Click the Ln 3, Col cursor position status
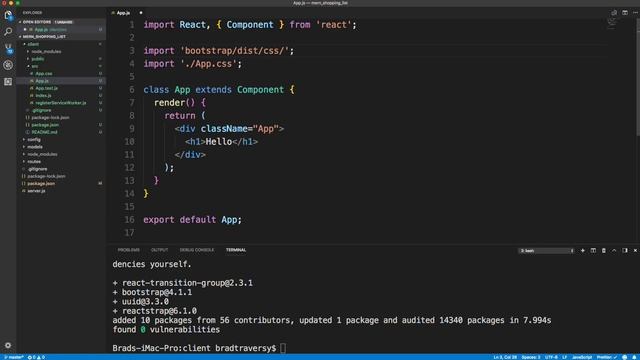This screenshot has height=360, width=640. coord(505,357)
